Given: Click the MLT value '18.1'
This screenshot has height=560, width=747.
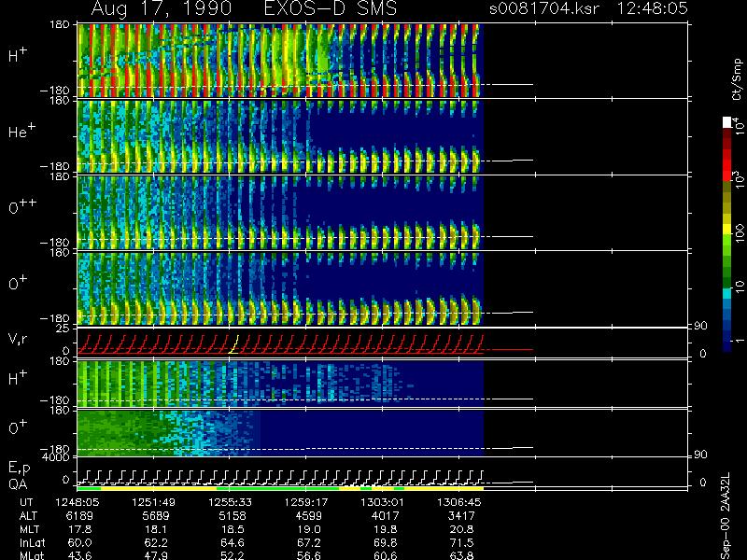Looking at the screenshot, I should [156, 529].
